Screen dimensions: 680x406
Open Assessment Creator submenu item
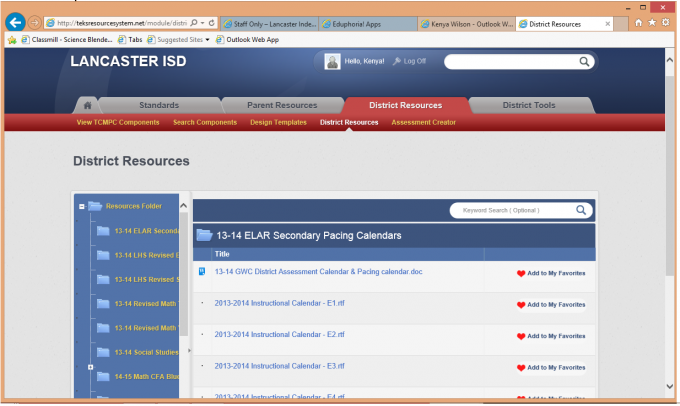[424, 123]
